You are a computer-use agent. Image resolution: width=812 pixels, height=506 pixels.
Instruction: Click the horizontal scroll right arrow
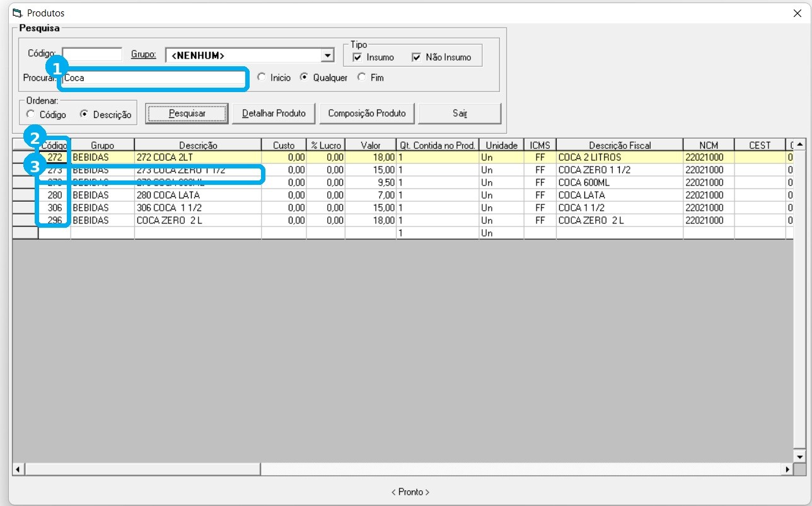click(787, 469)
